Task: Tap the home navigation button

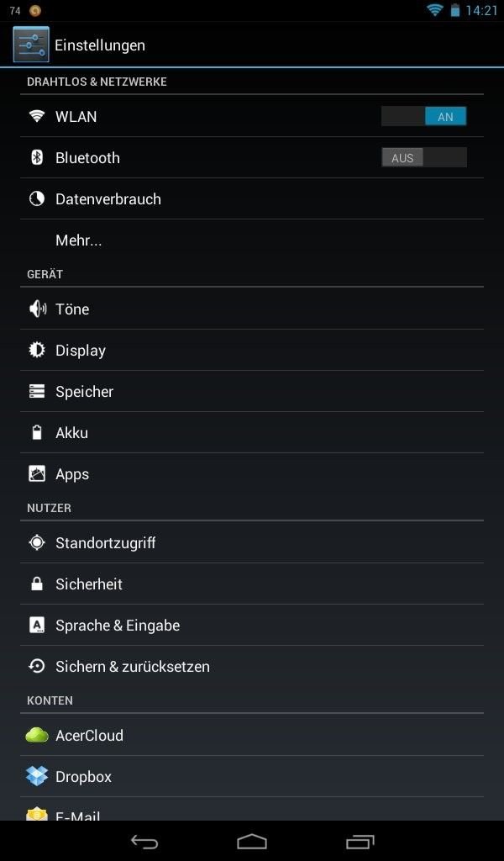Action: click(252, 842)
